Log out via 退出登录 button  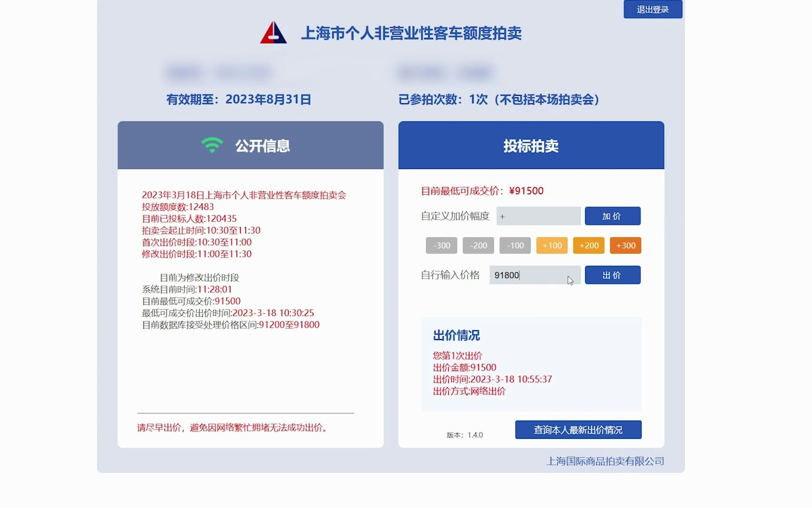pyautogui.click(x=653, y=9)
